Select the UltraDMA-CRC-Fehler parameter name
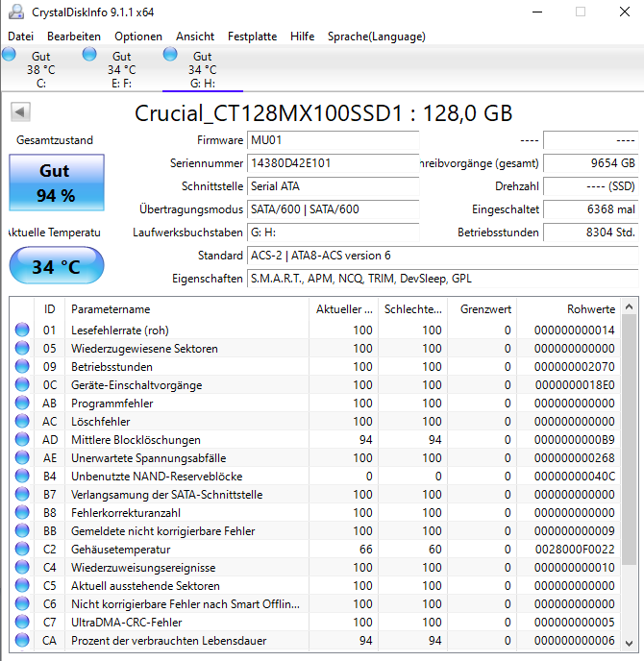 pyautogui.click(x=127, y=623)
